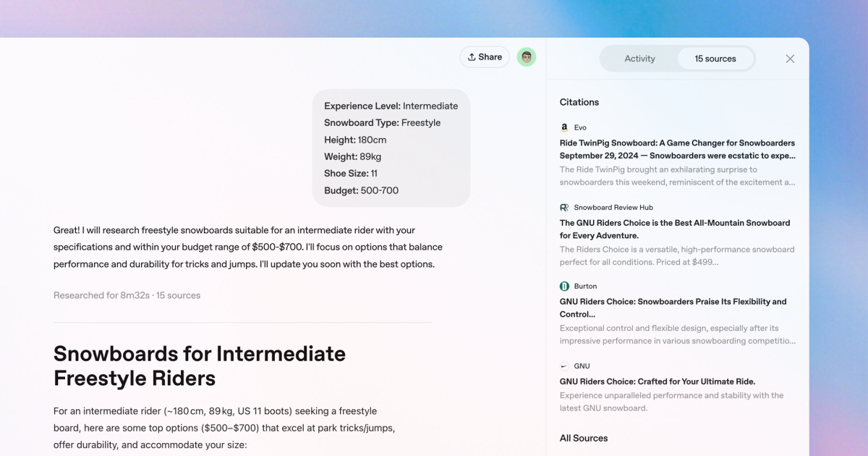868x456 pixels.
Task: Close the citations side panel
Action: click(x=790, y=59)
